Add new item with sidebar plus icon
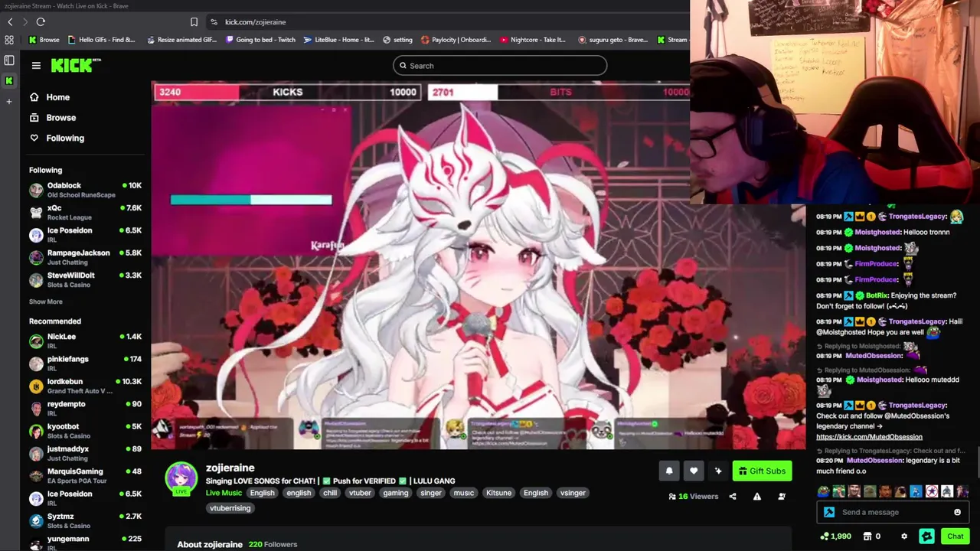The width and height of the screenshot is (980, 551). [x=9, y=101]
